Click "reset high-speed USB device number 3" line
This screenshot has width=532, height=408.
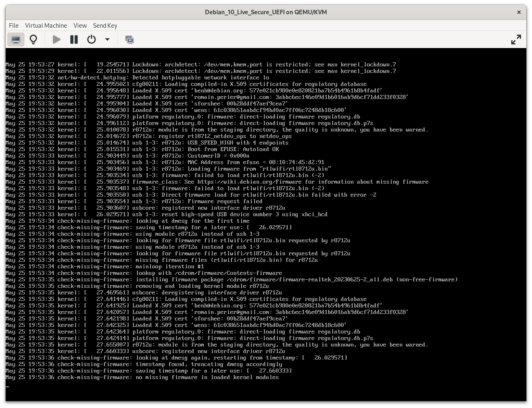[167, 215]
